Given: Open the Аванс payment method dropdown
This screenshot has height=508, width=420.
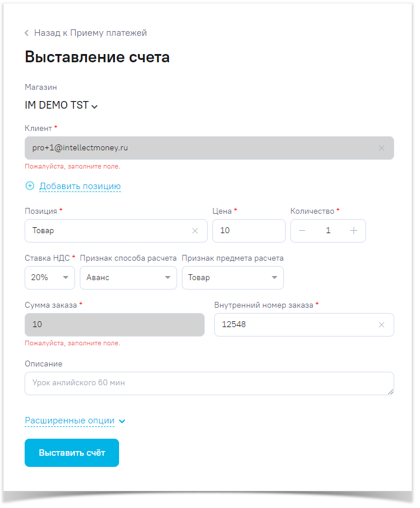Looking at the screenshot, I should pos(128,278).
